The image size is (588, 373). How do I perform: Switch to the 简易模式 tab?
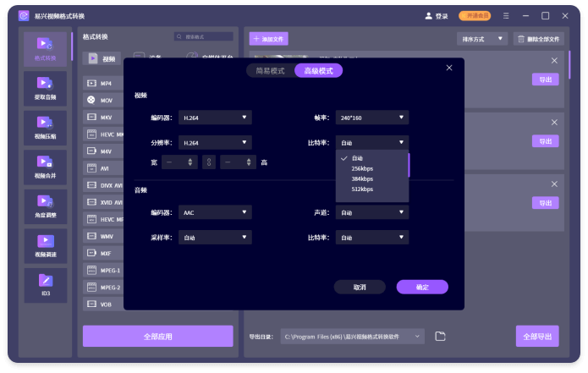tap(270, 71)
